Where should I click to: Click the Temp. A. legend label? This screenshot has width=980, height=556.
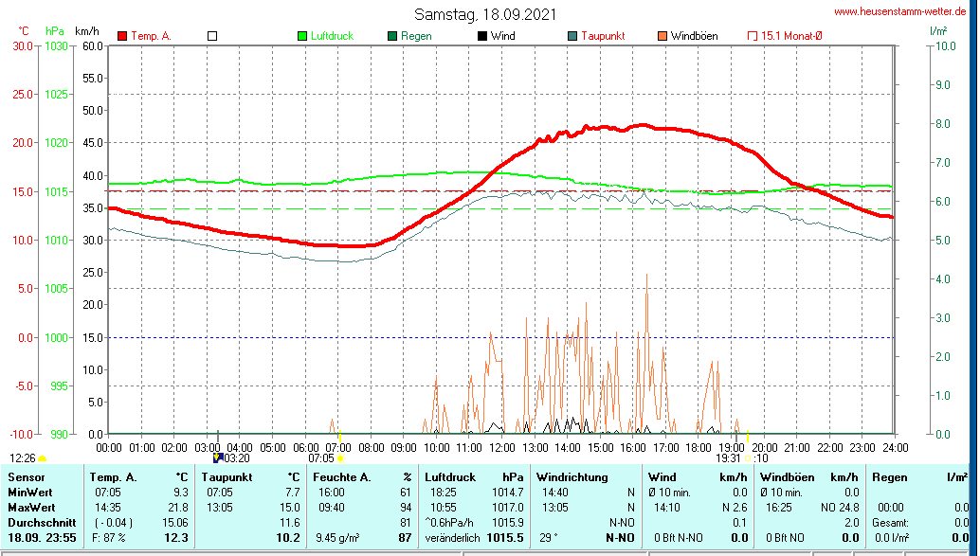(151, 36)
